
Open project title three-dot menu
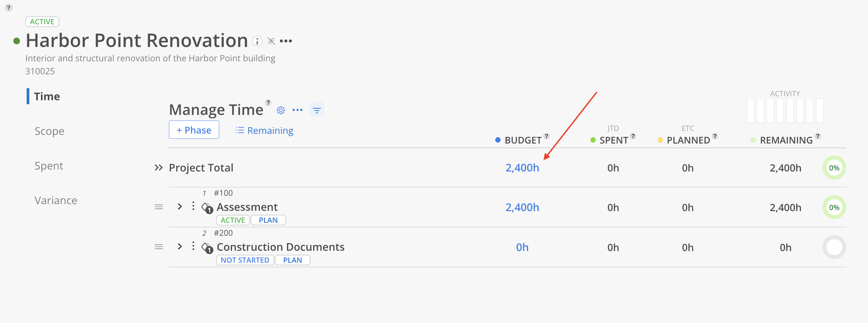point(286,41)
